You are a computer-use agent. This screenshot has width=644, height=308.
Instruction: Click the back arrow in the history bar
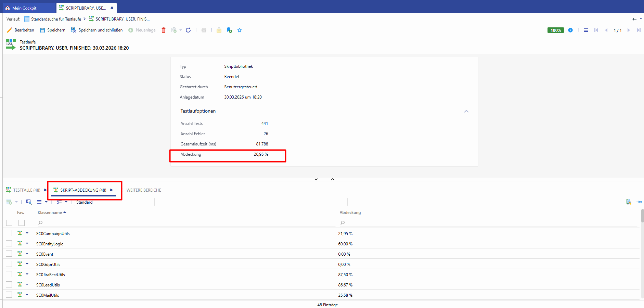(x=634, y=19)
